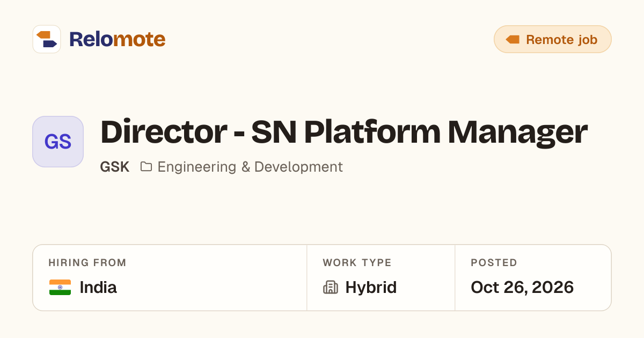This screenshot has width=644, height=338.
Task: Click the Director - SN Platform Manager title
Action: [x=344, y=133]
